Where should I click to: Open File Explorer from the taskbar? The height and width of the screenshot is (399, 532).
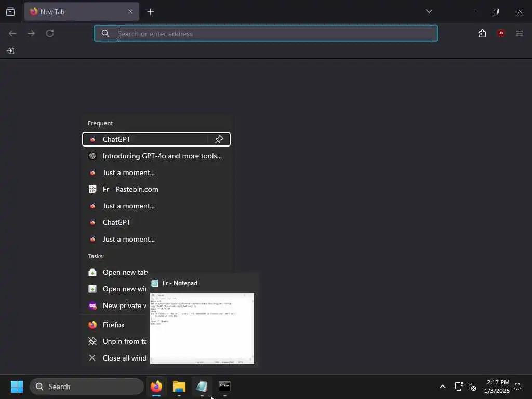tap(179, 387)
